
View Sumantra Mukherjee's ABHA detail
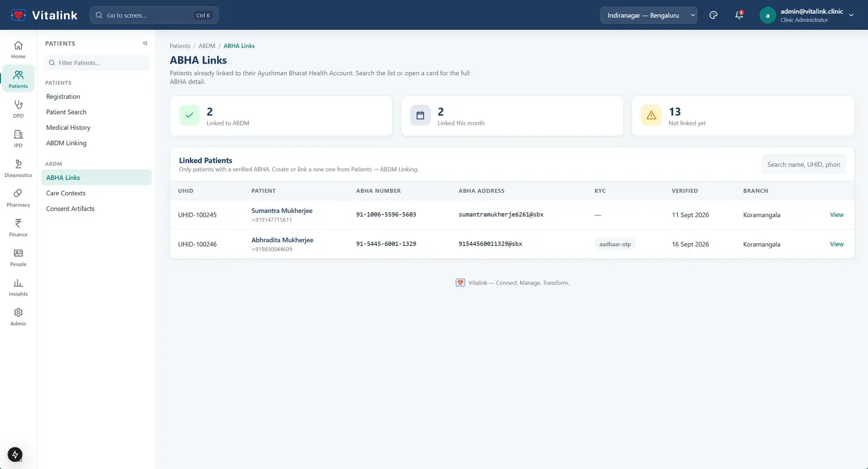pyautogui.click(x=837, y=215)
